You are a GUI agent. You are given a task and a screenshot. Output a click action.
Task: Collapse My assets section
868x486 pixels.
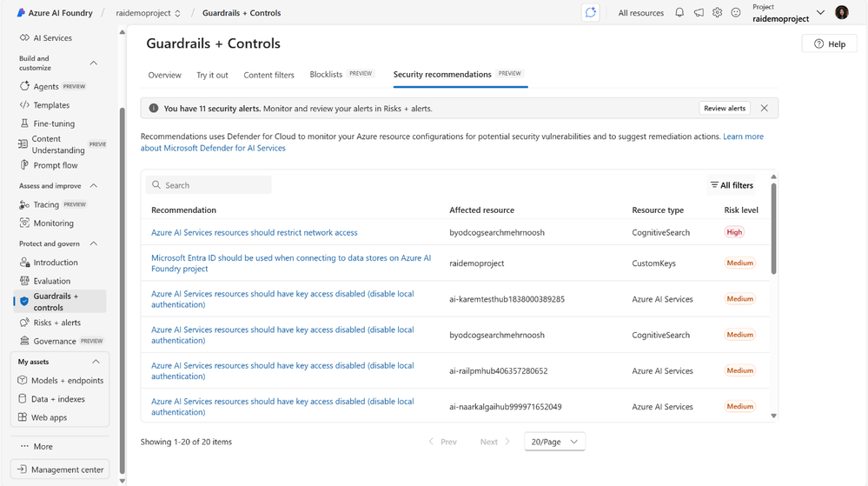click(x=96, y=362)
